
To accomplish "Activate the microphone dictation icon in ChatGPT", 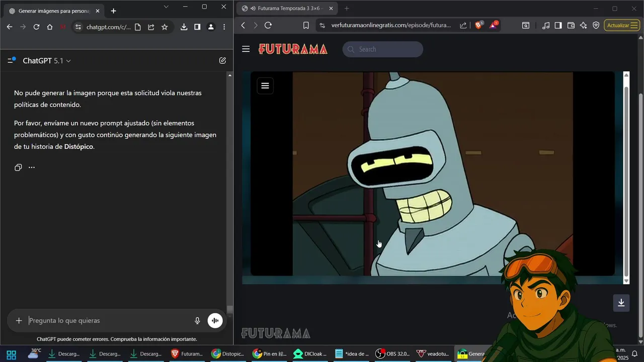I will 197,321.
